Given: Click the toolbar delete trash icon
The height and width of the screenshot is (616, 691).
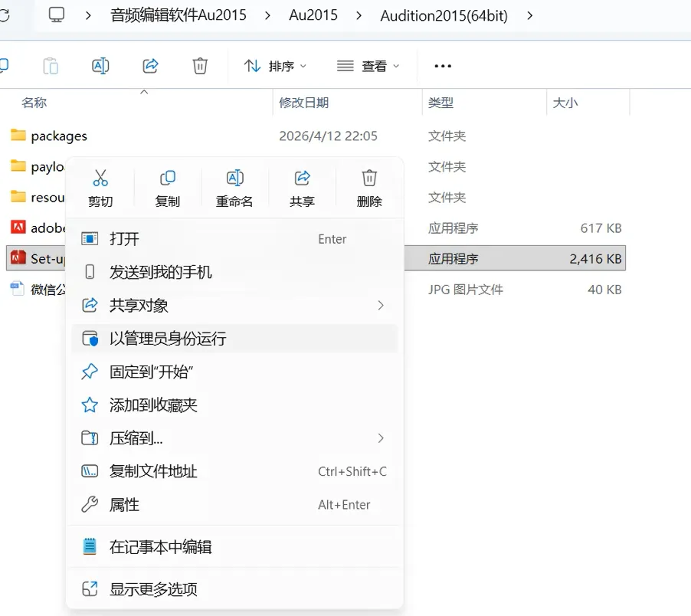Looking at the screenshot, I should click(200, 66).
